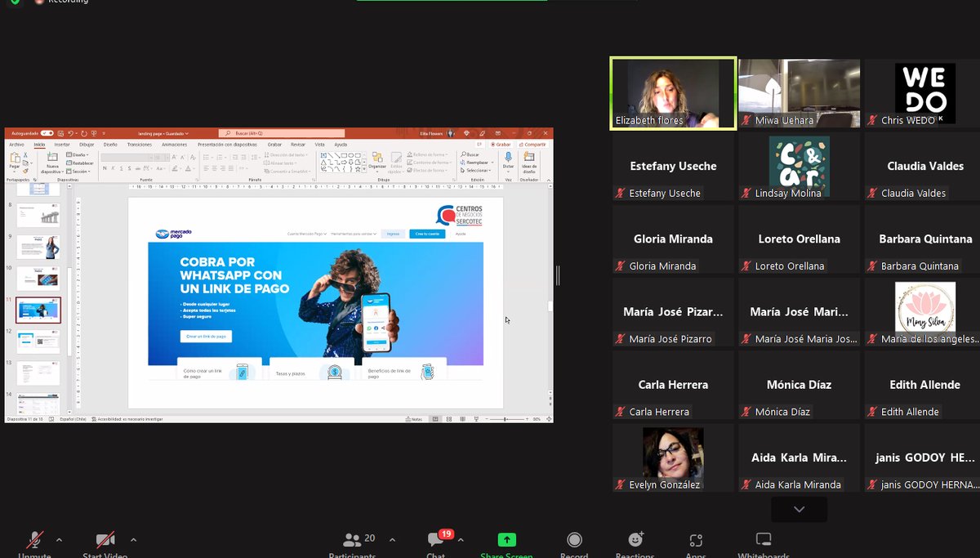Viewport: 980px width, 558px height.
Task: Click Edith Allende participant name label
Action: coord(910,412)
